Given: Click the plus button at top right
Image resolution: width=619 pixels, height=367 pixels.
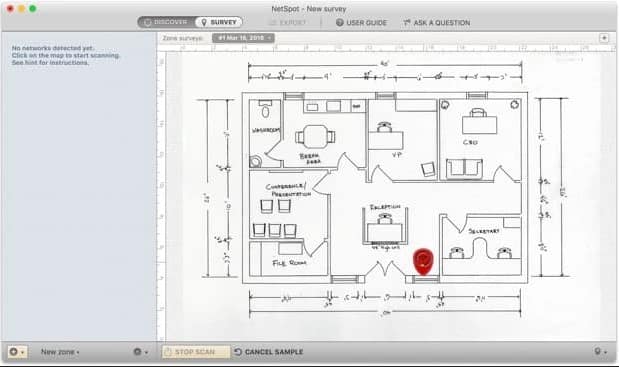Looking at the screenshot, I should (604, 38).
